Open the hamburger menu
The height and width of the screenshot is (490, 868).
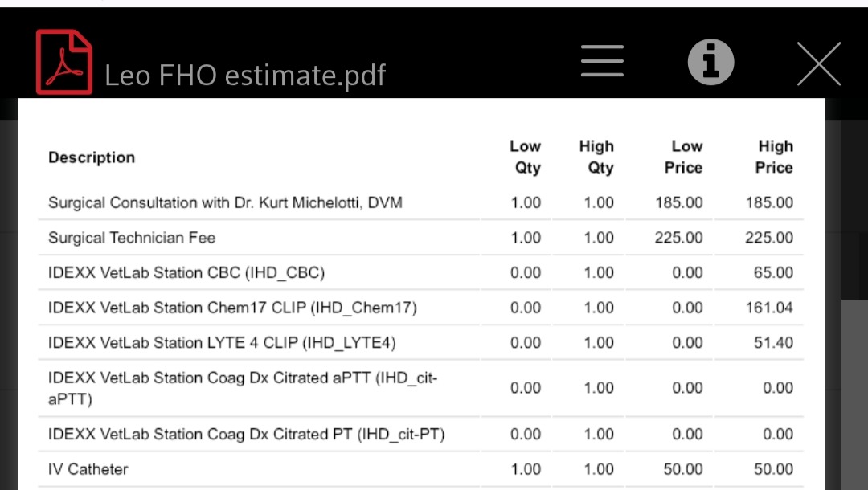[x=602, y=62]
